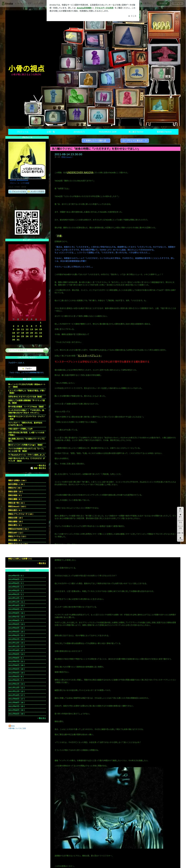
Task: Close the cookie notice with とじる
Action: tap(132, 16)
